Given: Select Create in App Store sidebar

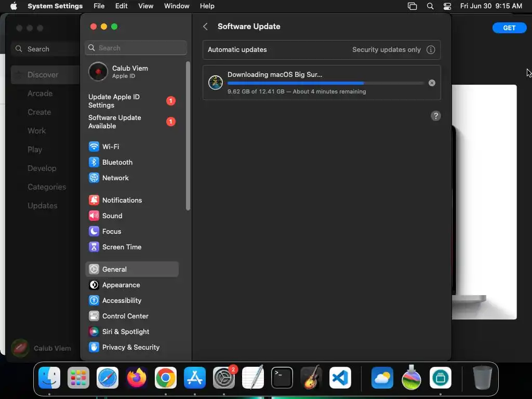Looking at the screenshot, I should pos(39,112).
